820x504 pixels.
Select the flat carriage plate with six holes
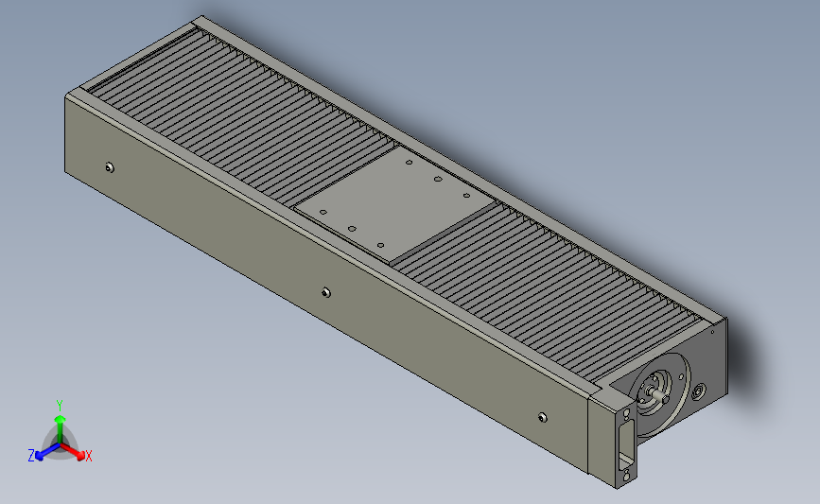[x=394, y=204]
